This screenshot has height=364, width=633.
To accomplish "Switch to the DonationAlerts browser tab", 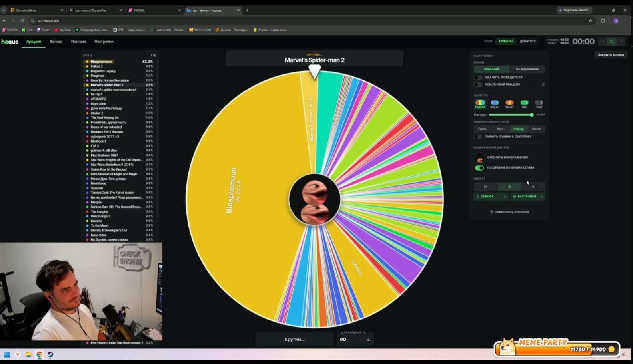I will pyautogui.click(x=37, y=10).
